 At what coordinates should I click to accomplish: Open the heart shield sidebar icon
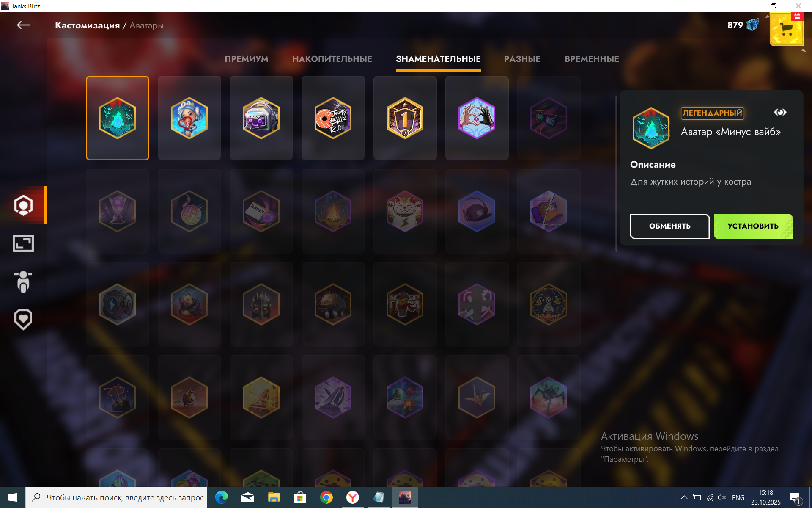point(23,319)
